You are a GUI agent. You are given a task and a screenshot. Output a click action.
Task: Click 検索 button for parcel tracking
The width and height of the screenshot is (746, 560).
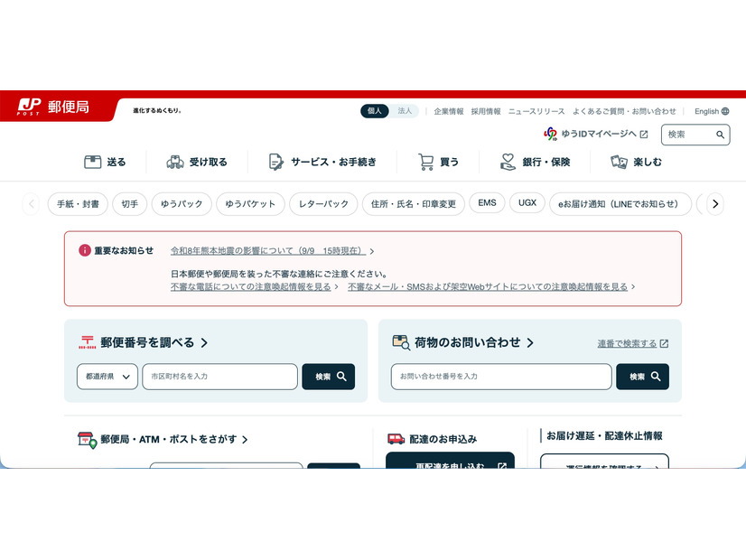pos(642,377)
